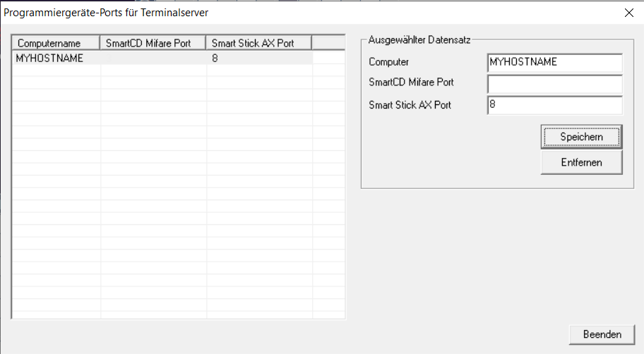Focus the Computer input field containing MYHOSTNAME
Viewport: 644px width, 354px height.
click(554, 63)
